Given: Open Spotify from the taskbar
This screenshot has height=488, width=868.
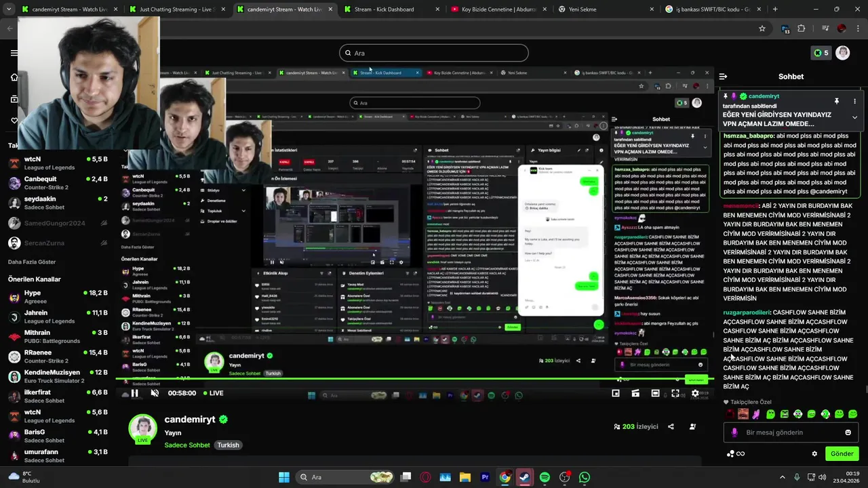Looking at the screenshot, I should 545,477.
